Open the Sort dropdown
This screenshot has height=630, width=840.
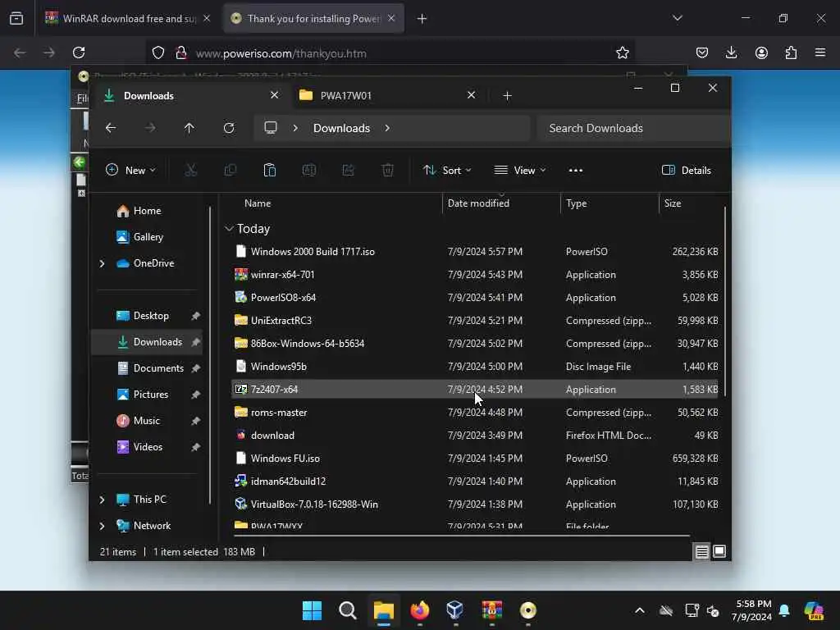pos(447,171)
